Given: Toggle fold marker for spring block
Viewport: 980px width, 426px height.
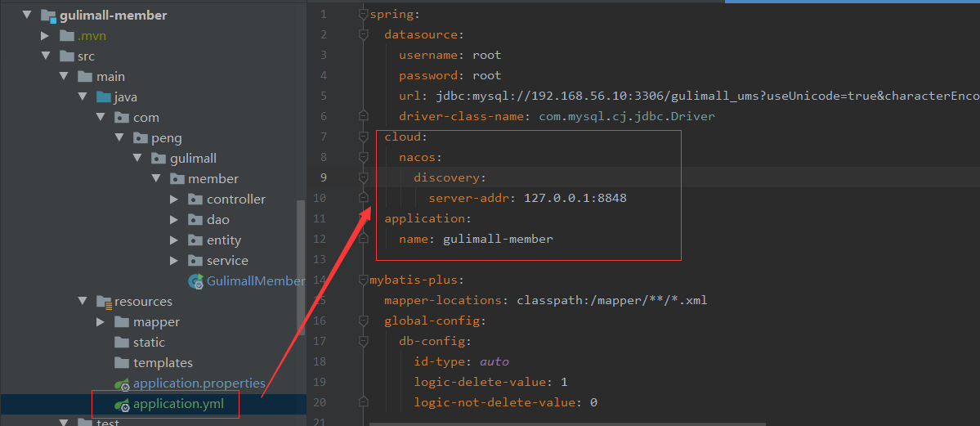Looking at the screenshot, I should [363, 15].
